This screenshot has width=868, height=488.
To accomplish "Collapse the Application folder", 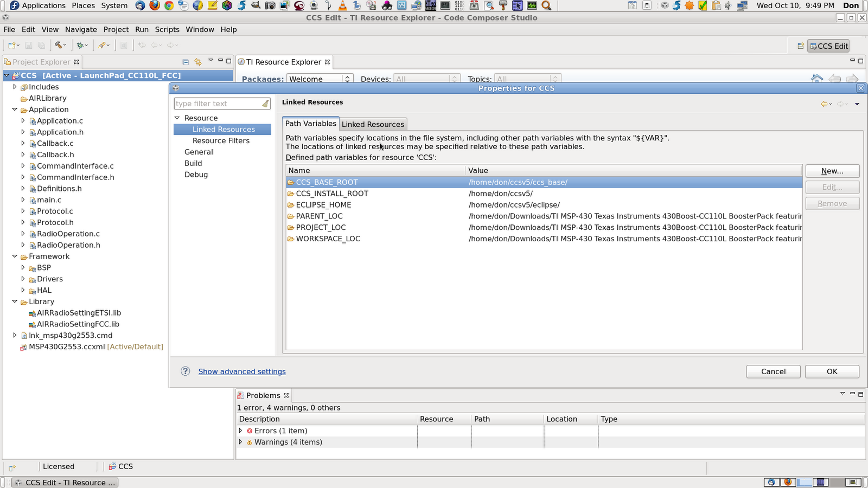I will click(x=15, y=110).
